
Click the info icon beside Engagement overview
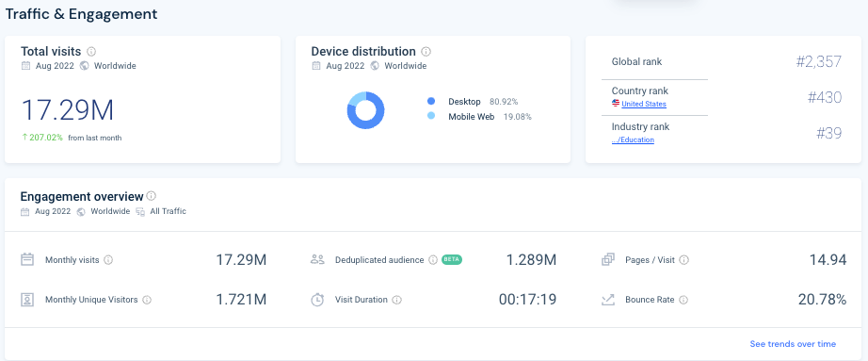click(x=152, y=196)
